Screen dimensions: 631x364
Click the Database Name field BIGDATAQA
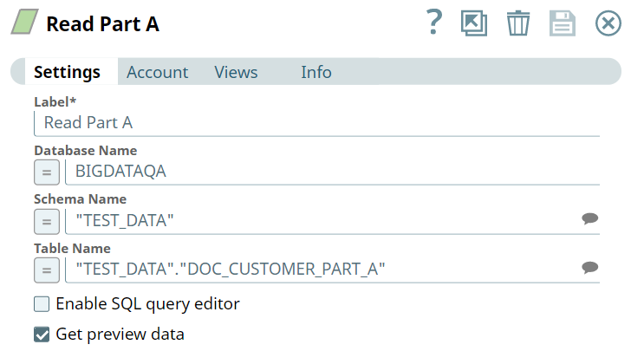(333, 172)
